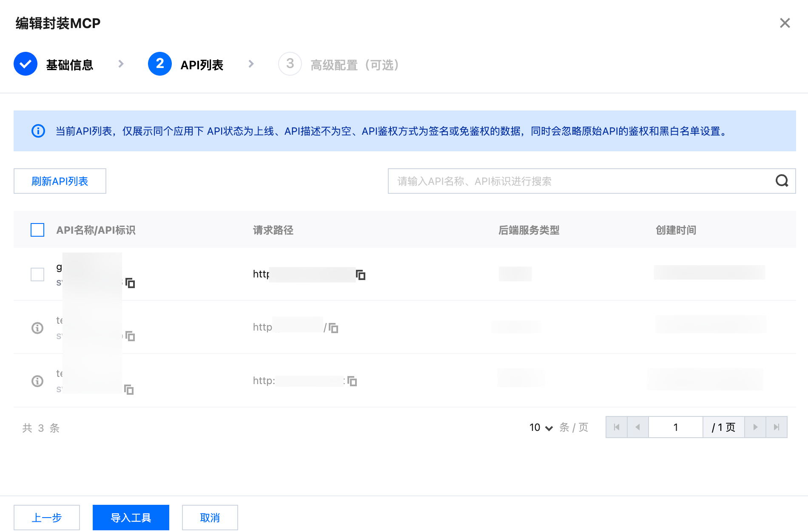Click the 编辑封装MCP dialog title
808x532 pixels.
tap(58, 23)
